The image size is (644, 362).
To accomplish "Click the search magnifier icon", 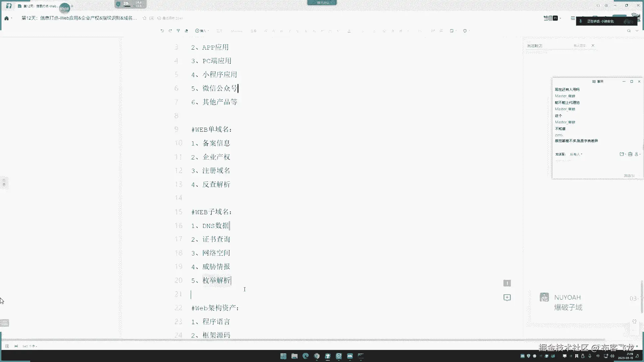I will (629, 31).
